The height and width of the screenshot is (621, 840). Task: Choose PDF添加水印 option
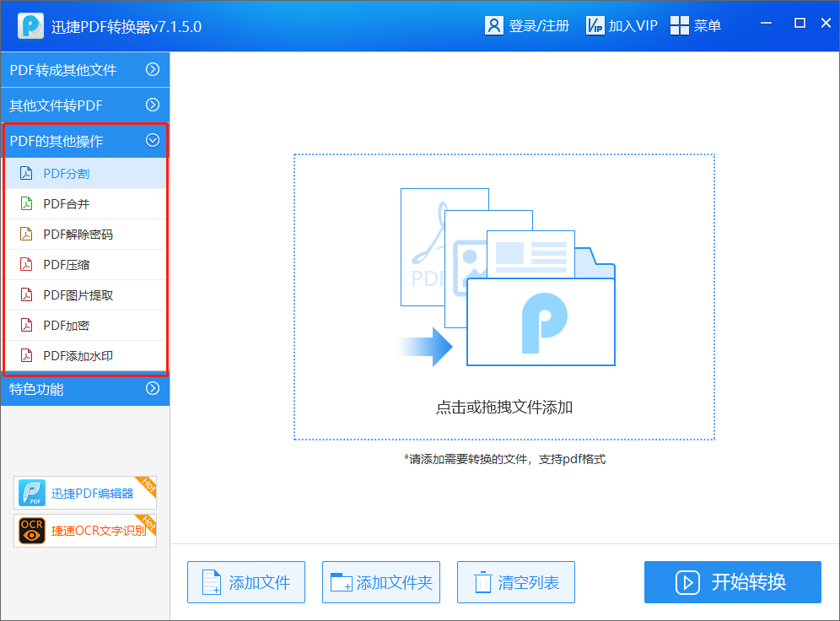tap(85, 356)
